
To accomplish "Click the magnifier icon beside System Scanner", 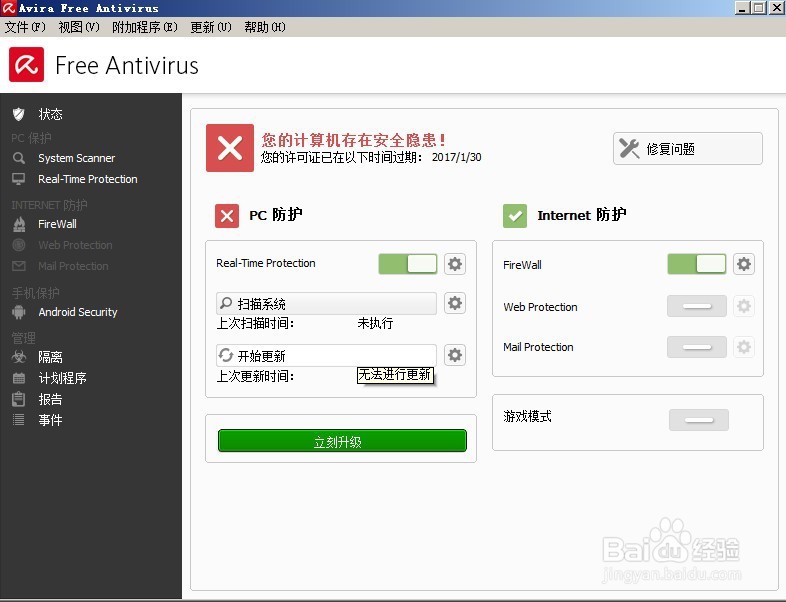I will [19, 158].
